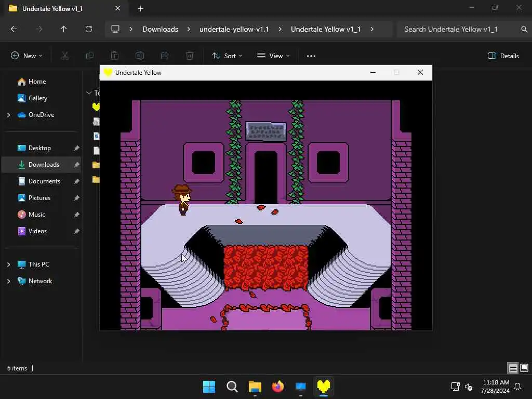Screen dimensions: 532x399
Task: Click the search magnifier icon in Explorer
Action: pyautogui.click(x=524, y=29)
